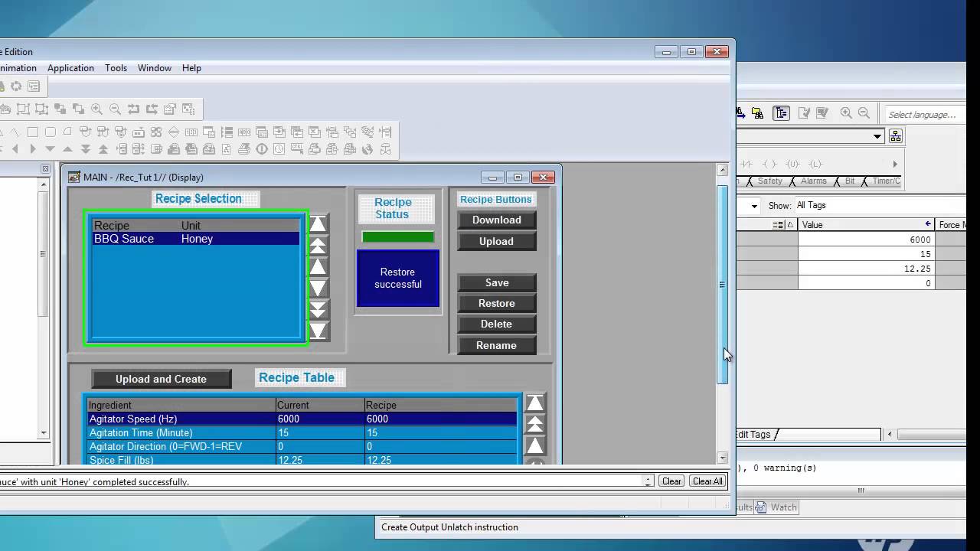
Task: Select the Time and Date clock object tool
Action: click(x=279, y=148)
